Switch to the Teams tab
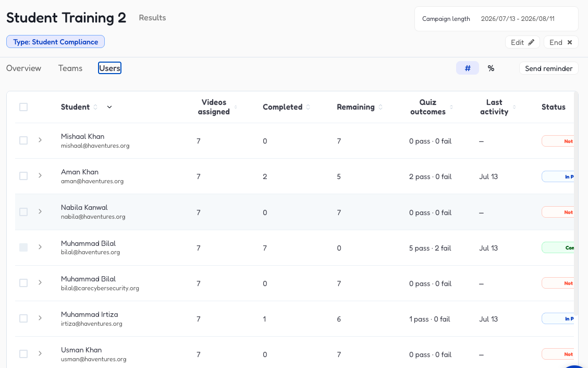 (x=70, y=68)
